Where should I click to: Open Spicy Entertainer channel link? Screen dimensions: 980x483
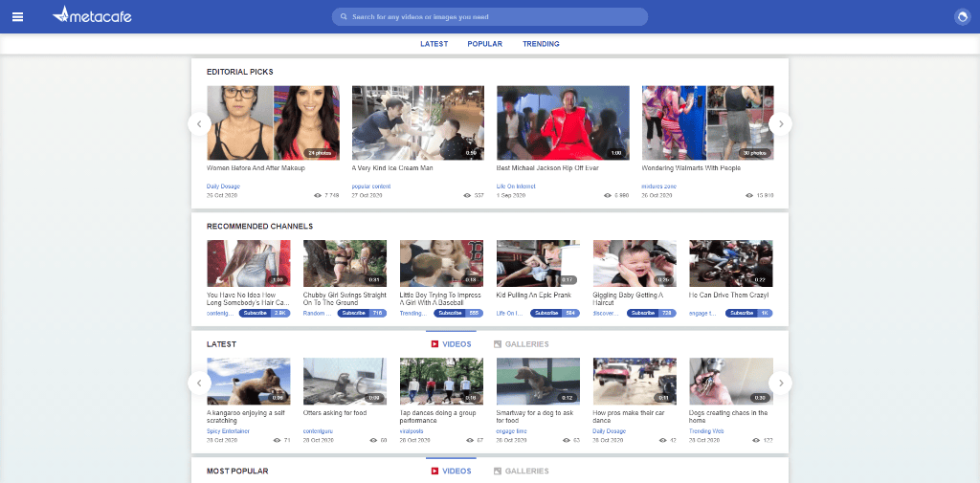(x=228, y=431)
